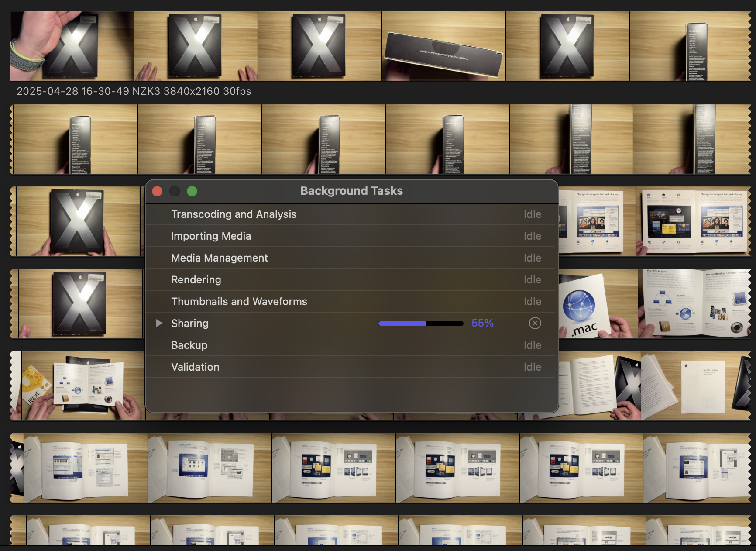This screenshot has height=551, width=756.
Task: Expand the Sharing task details triangle
Action: [x=159, y=323]
